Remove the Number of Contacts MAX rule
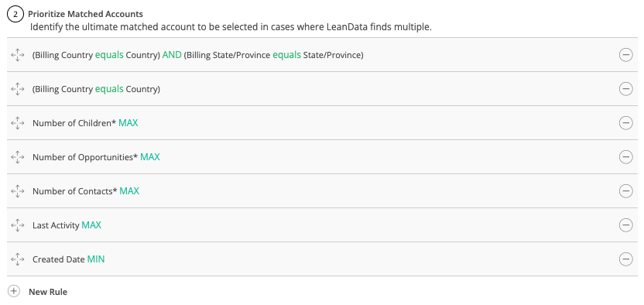 [x=625, y=191]
